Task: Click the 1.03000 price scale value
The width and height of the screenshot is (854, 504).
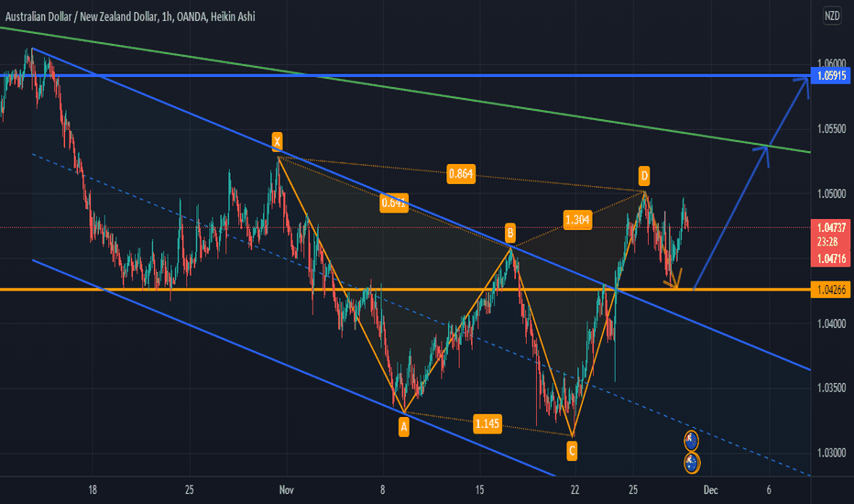Action: click(x=832, y=453)
